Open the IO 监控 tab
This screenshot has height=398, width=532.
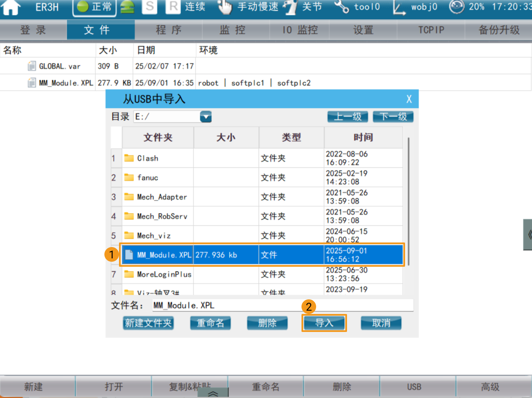[300, 30]
